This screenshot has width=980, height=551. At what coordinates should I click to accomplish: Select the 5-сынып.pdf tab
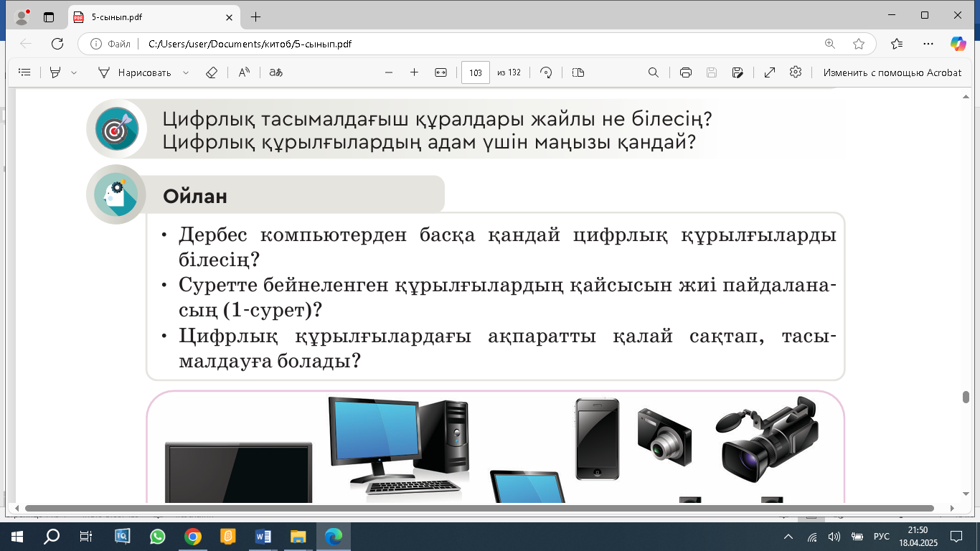pos(154,17)
